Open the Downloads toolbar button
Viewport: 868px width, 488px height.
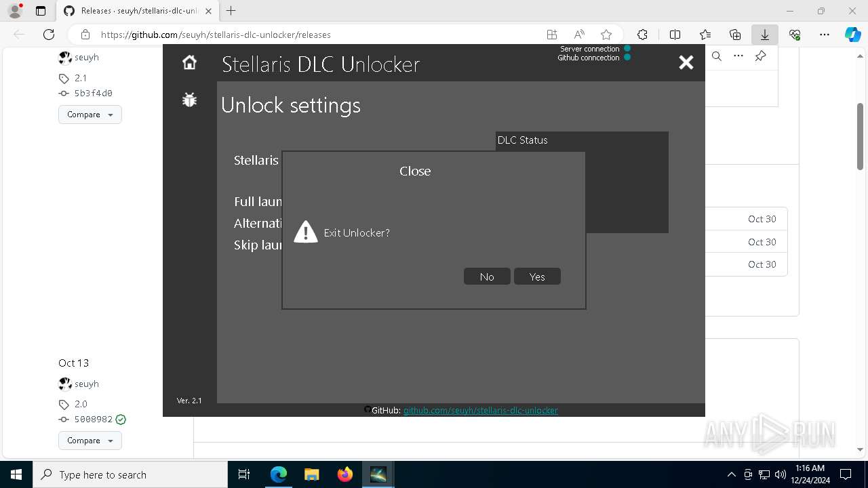pyautogui.click(x=764, y=35)
